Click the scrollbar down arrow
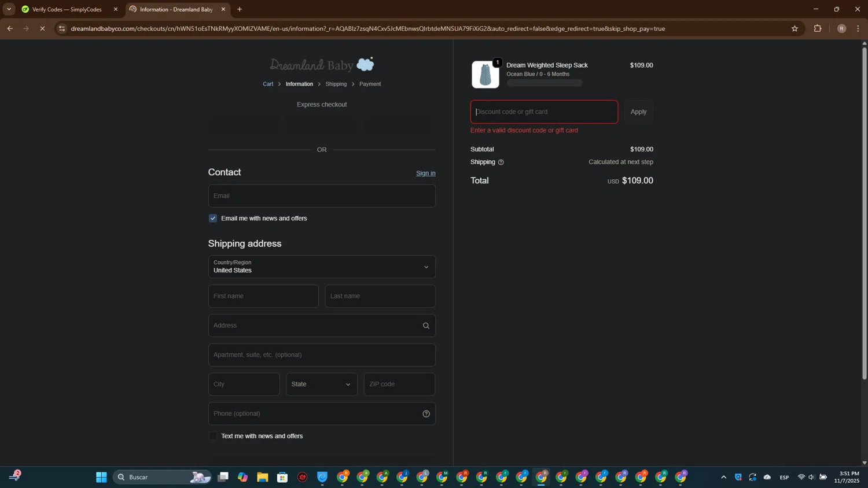This screenshot has height=488, width=868. pos(864,463)
